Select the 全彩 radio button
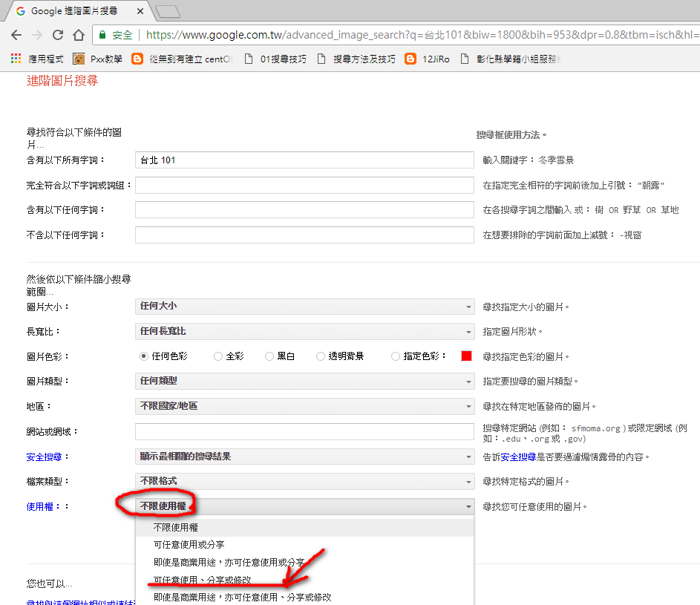The height and width of the screenshot is (605, 700). tap(217, 356)
